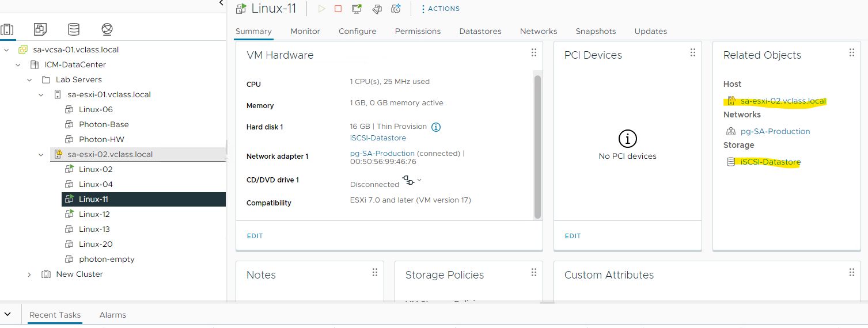
Task: Open the Networks tab
Action: [539, 32]
